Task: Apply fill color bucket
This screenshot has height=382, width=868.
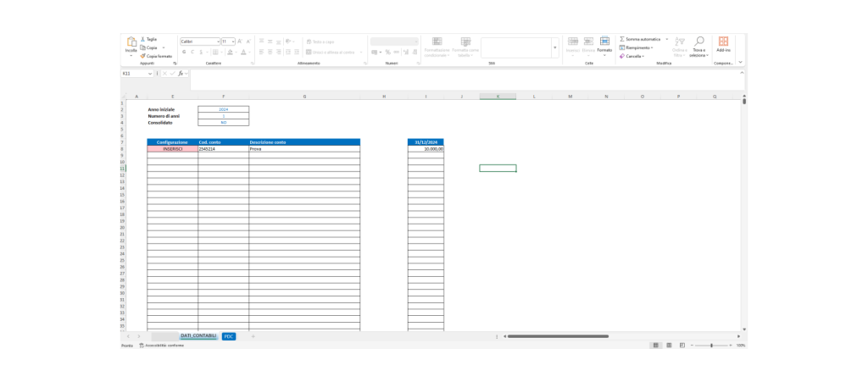Action: click(229, 52)
